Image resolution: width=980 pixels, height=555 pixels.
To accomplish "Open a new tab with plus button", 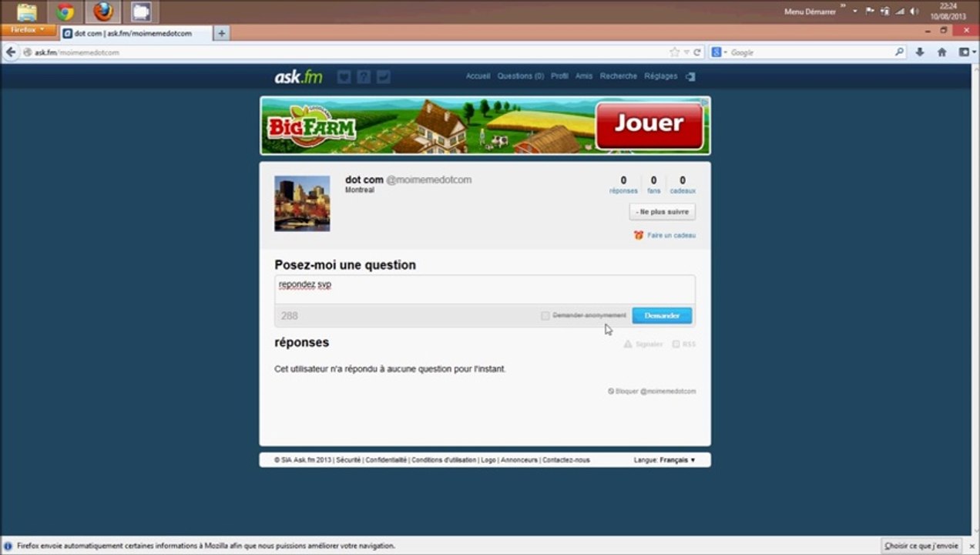I will point(222,33).
